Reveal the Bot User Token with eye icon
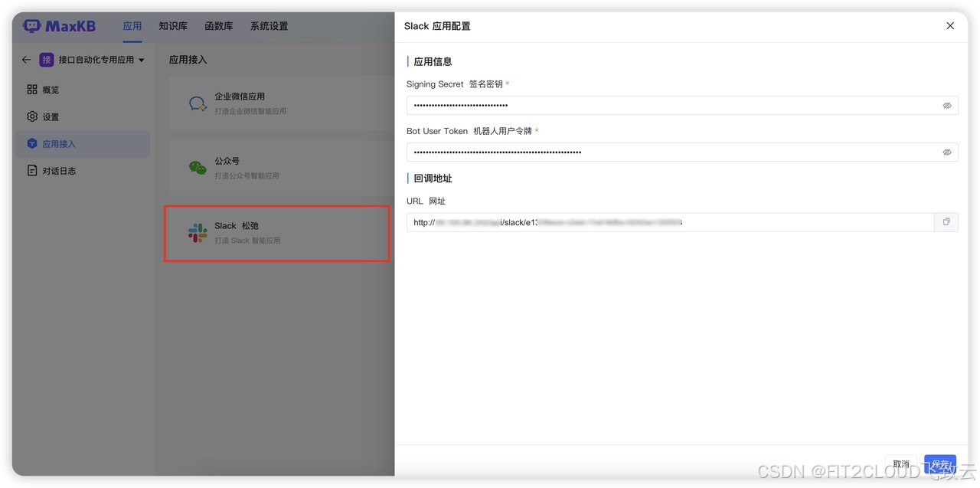Screen dimensions: 980x488 point(947,152)
